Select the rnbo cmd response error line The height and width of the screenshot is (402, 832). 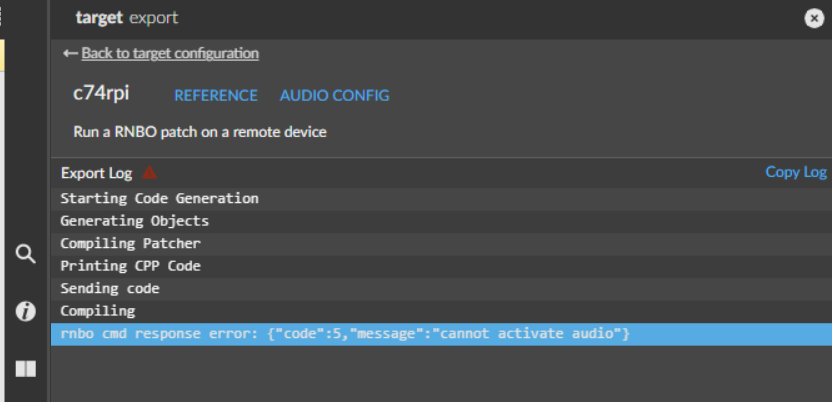pos(441,334)
